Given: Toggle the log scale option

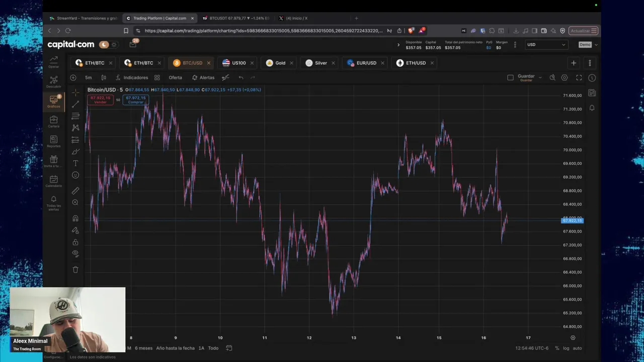Looking at the screenshot, I should [566, 348].
